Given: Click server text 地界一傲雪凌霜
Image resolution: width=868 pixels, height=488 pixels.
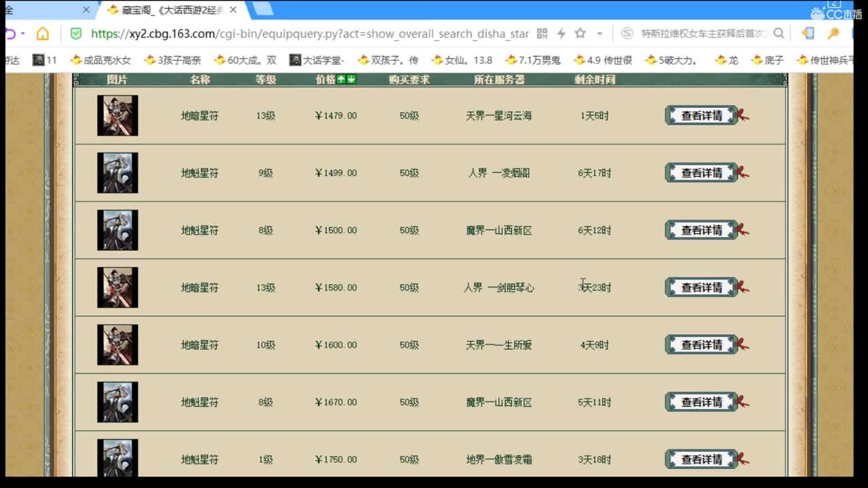Looking at the screenshot, I should [499, 460].
